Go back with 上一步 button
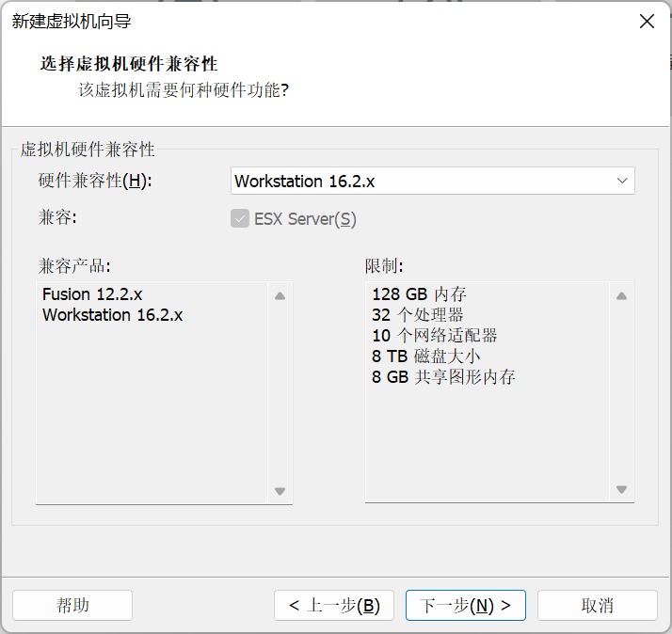This screenshot has height=634, width=672. 334,605
